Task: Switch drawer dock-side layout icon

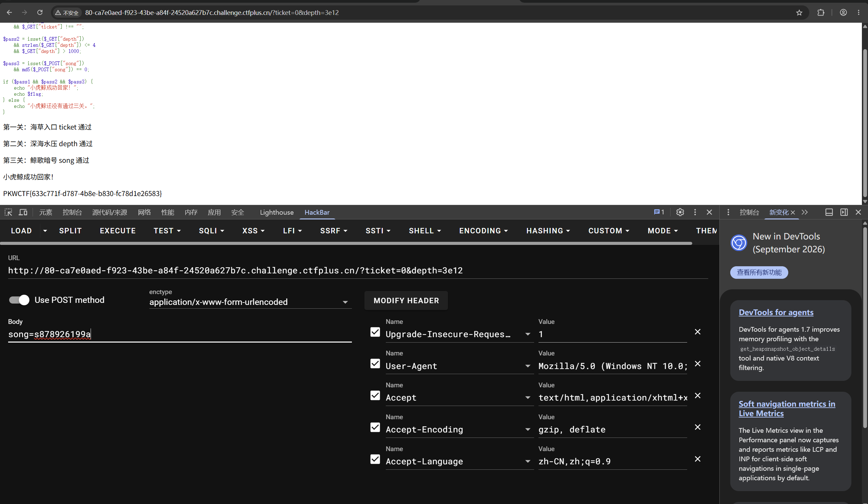Action: click(x=844, y=212)
